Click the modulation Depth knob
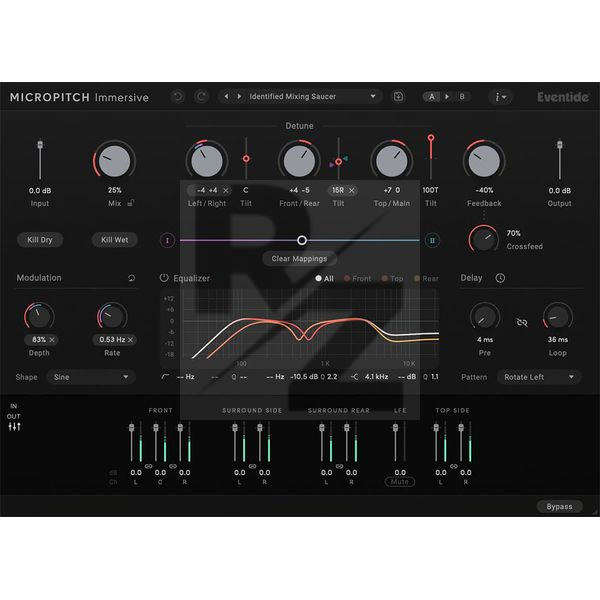600x600 pixels. pos(39,316)
